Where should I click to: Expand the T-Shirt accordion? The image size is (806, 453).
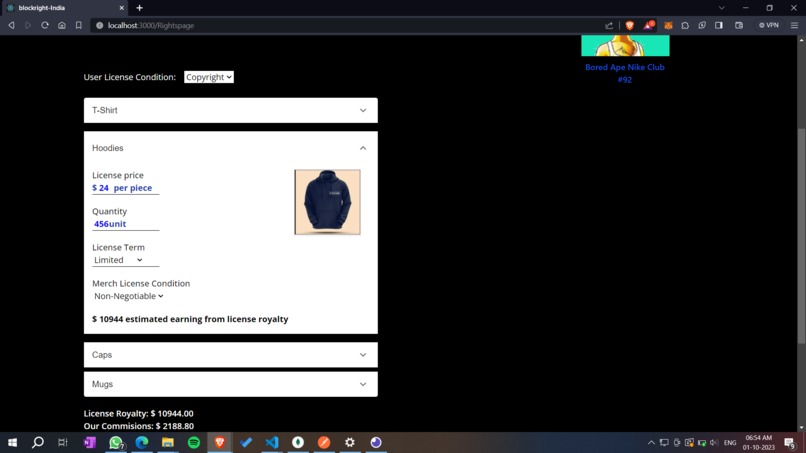231,110
